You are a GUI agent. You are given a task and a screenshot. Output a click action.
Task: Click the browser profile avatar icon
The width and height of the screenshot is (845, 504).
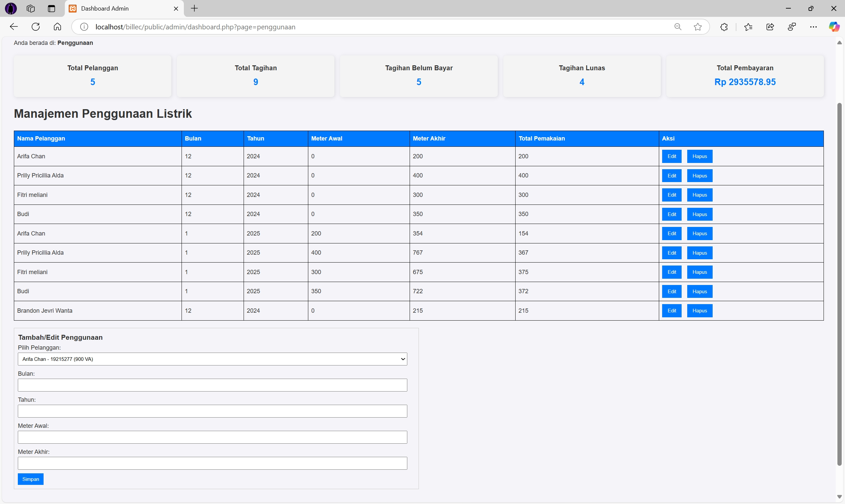[11, 9]
